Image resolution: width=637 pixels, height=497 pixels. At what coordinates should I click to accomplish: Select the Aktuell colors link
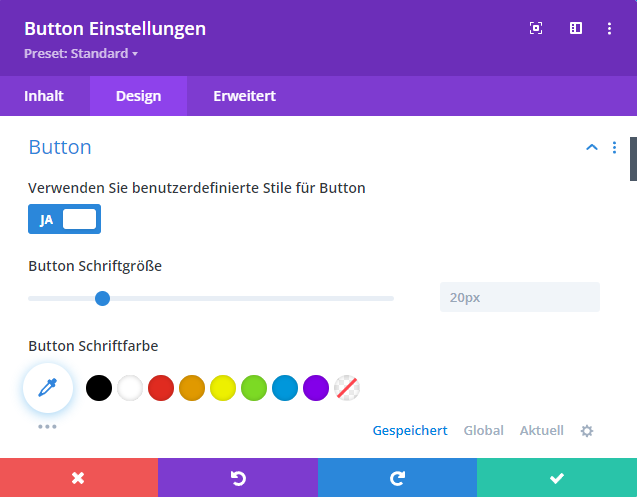click(541, 431)
